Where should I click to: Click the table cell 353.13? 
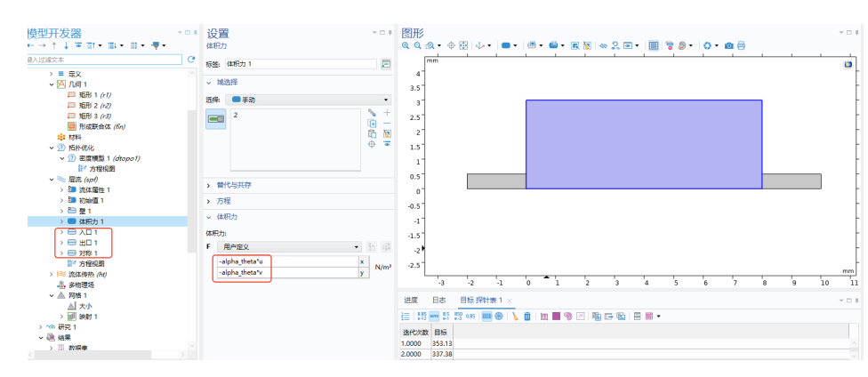[442, 343]
